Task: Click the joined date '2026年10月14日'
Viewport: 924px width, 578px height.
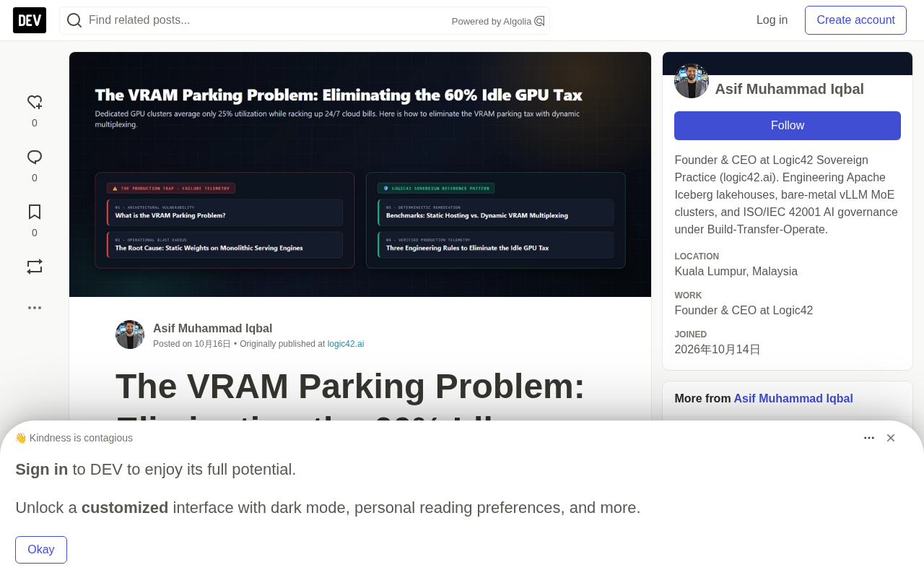Action: [x=718, y=350]
